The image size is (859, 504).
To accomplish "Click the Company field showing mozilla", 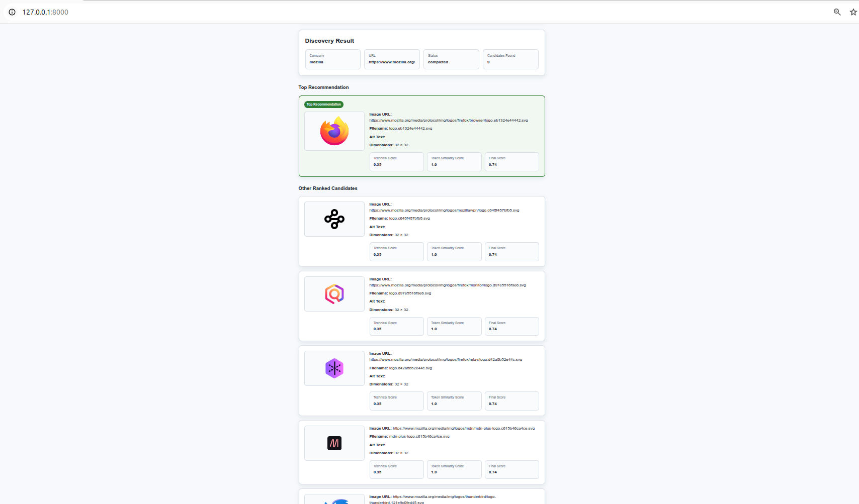I will (333, 59).
